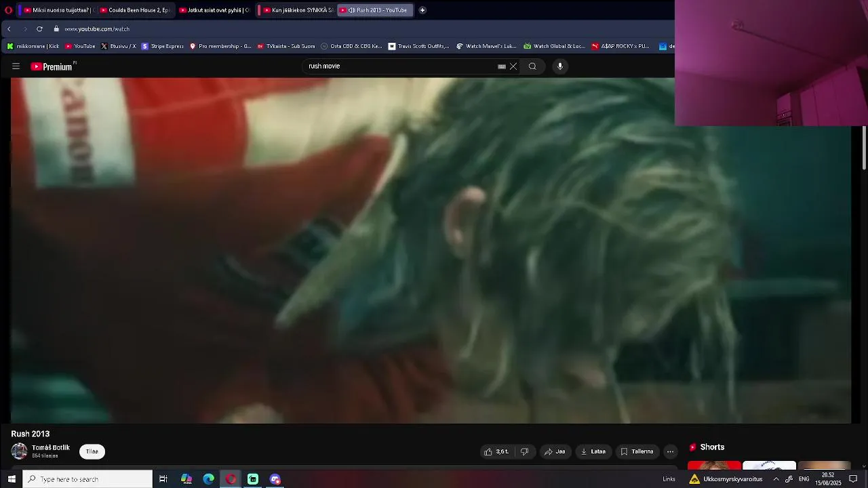Viewport: 868px width, 488px height.
Task: Start voice search with the microphone
Action: click(x=560, y=66)
